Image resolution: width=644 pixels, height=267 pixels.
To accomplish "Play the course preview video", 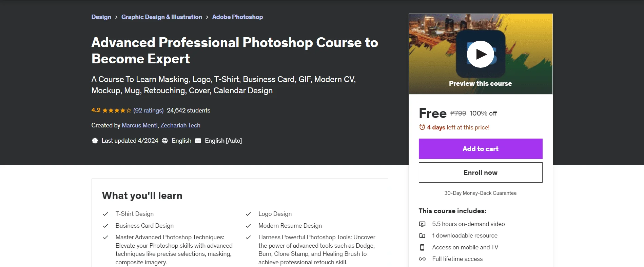I will (x=480, y=54).
